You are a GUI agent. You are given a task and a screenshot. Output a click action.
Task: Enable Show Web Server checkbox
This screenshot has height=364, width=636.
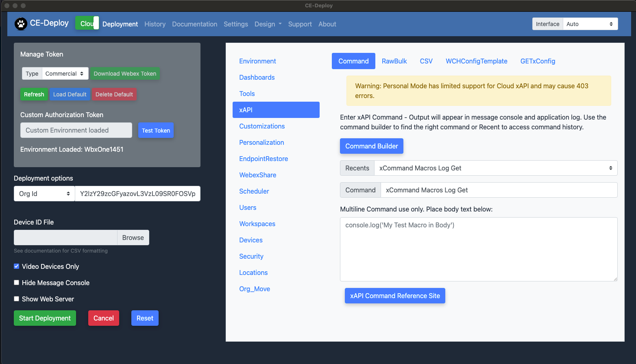click(17, 299)
